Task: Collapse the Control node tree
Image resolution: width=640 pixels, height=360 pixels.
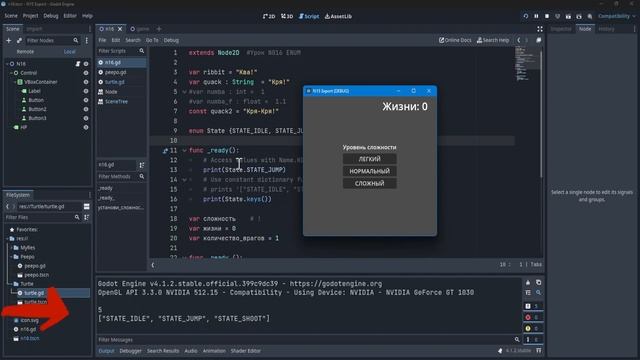Action: coord(11,73)
